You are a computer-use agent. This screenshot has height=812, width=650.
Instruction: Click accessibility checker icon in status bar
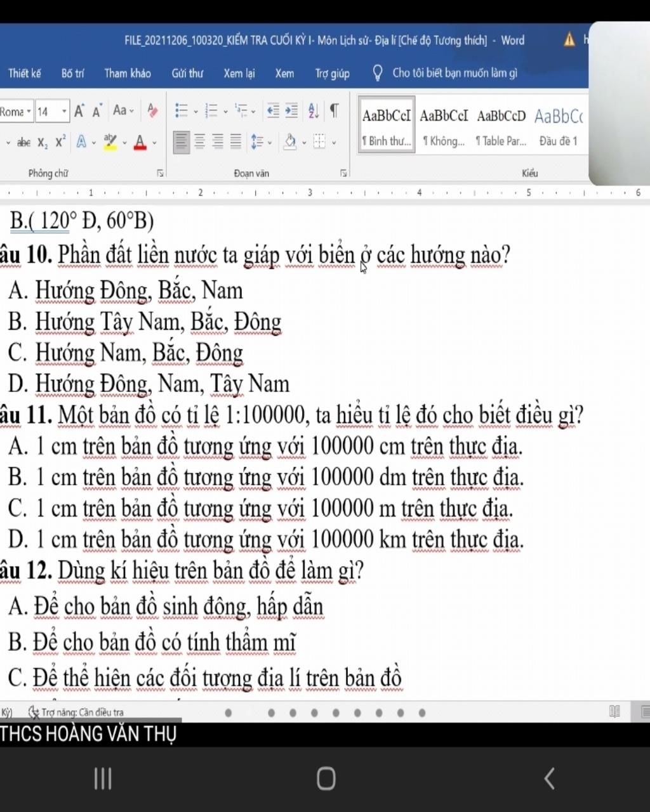click(x=34, y=712)
